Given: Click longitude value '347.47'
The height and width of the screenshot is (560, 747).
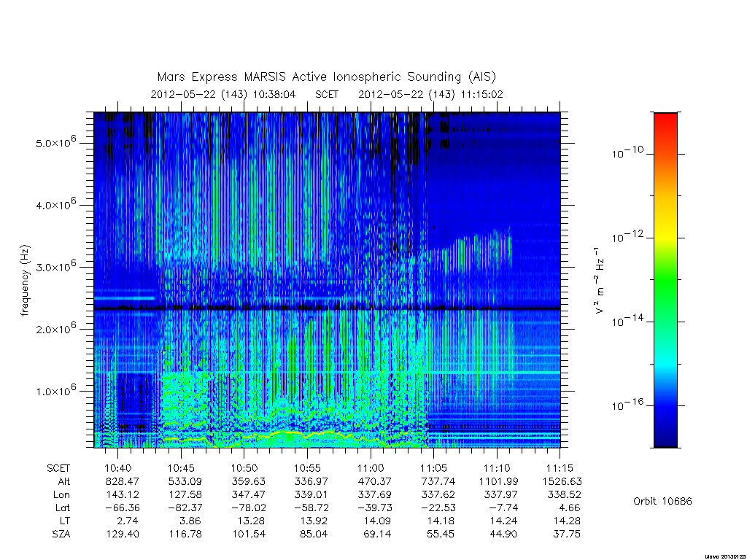Looking at the screenshot, I should click(248, 495).
